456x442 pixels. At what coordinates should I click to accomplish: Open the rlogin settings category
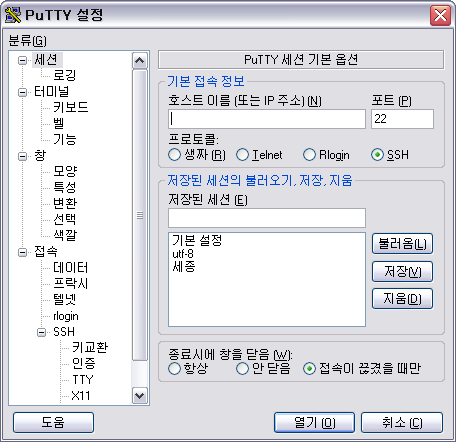coord(66,316)
